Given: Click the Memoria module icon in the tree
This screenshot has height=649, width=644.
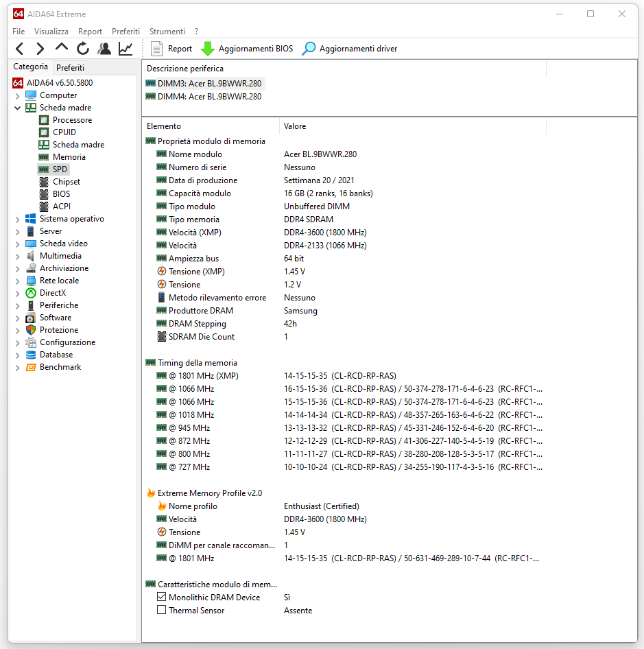Looking at the screenshot, I should coord(44,157).
